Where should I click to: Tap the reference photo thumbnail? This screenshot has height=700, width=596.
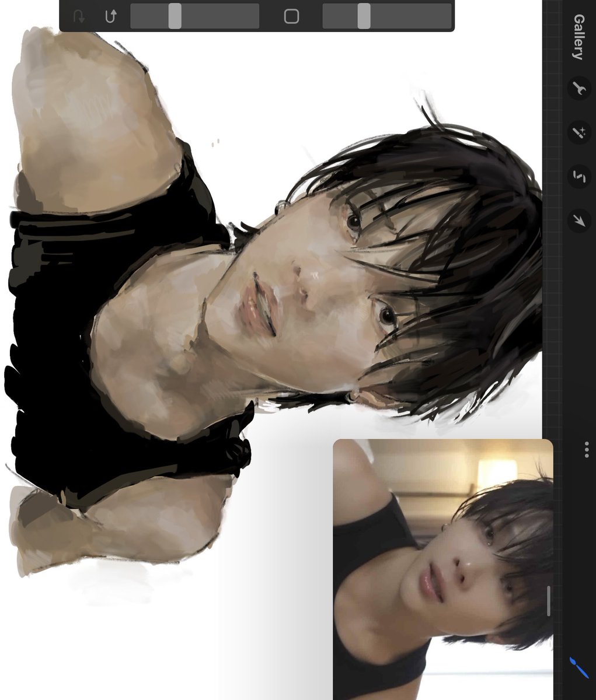coord(442,569)
